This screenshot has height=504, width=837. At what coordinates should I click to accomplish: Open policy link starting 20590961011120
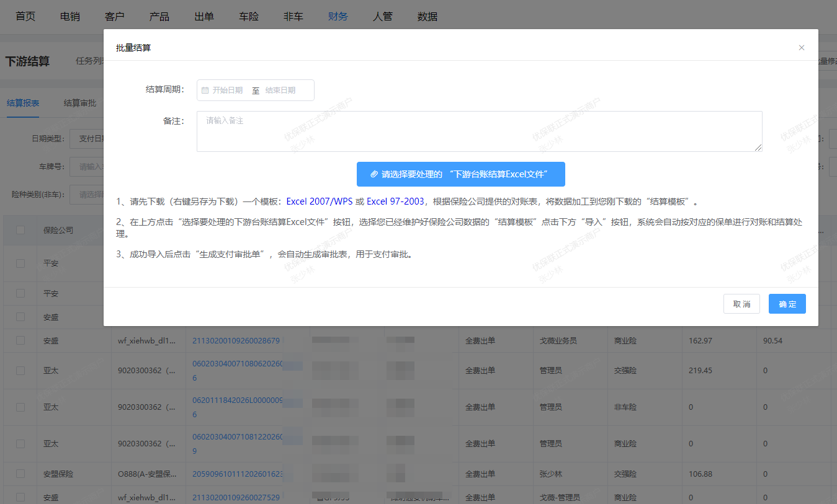click(x=238, y=474)
